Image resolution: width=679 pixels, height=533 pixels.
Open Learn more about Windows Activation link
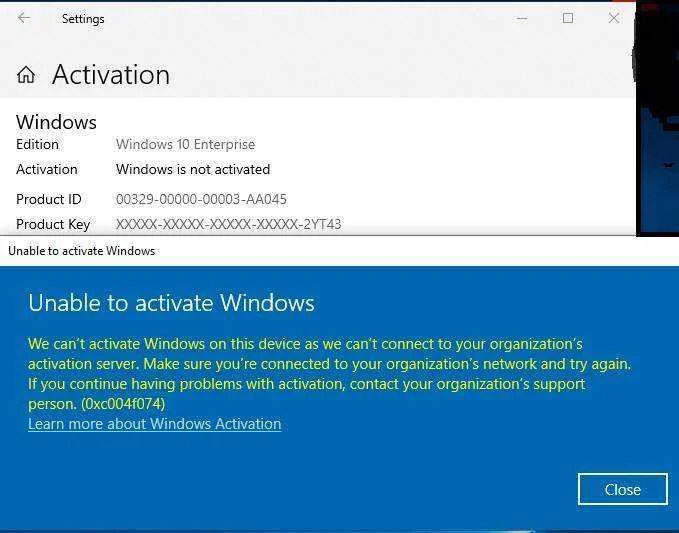point(155,424)
